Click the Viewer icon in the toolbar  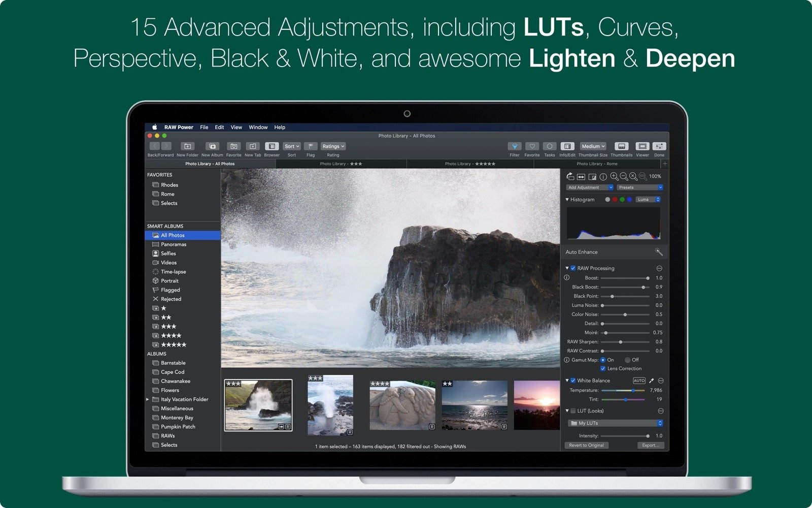pos(642,146)
